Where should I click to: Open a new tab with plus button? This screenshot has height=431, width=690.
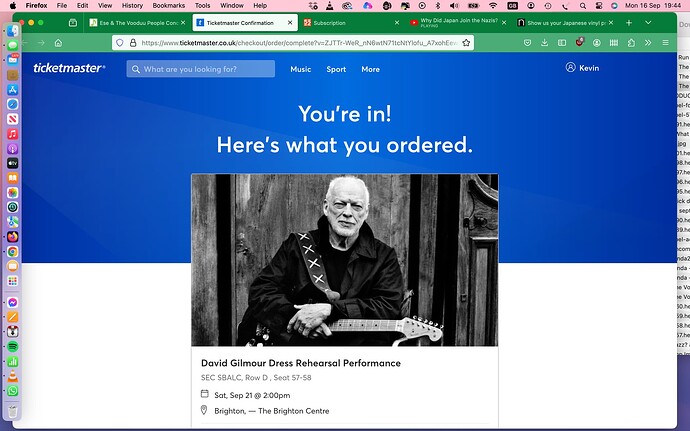click(x=629, y=22)
